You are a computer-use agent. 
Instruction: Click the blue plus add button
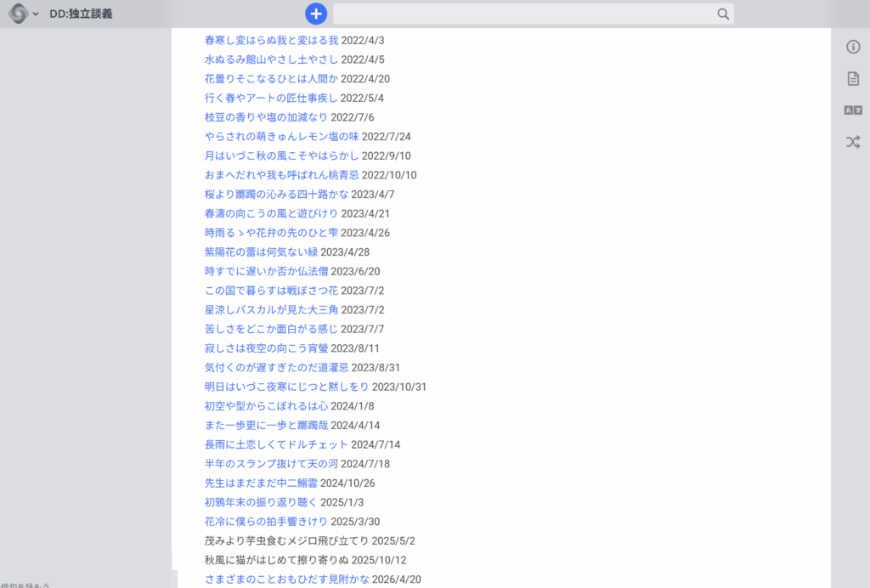(316, 14)
